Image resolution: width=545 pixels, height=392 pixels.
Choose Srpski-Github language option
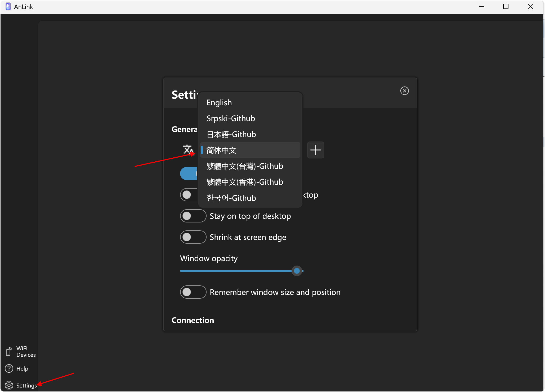pos(231,118)
